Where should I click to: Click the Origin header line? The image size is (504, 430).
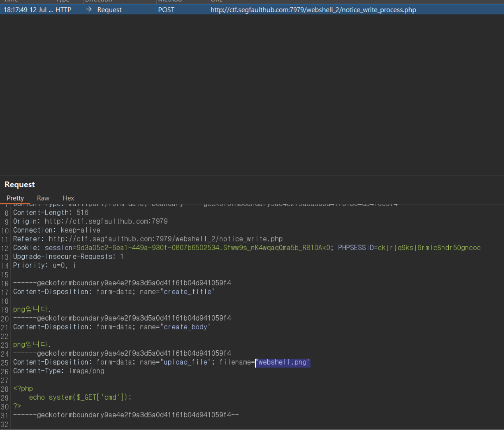coord(91,221)
